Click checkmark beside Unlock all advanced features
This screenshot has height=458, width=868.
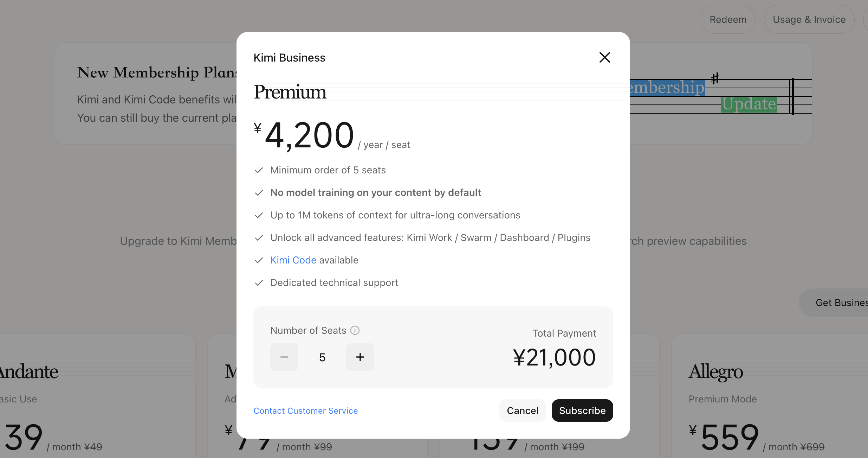[x=259, y=238]
